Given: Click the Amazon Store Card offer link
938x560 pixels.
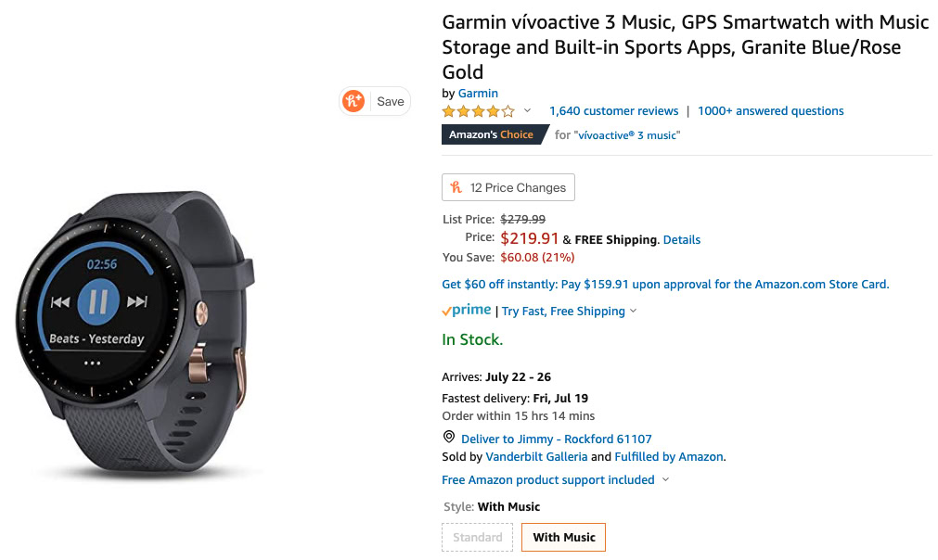Looking at the screenshot, I should [x=665, y=285].
